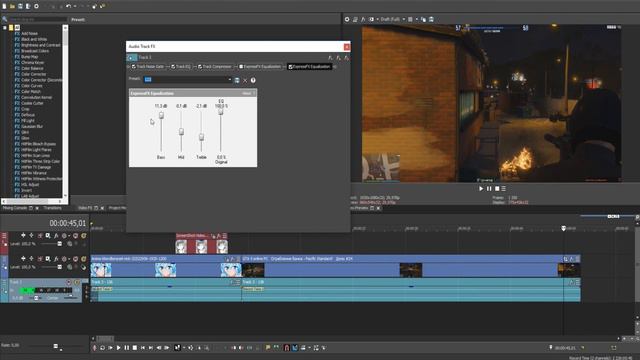Click the About link in ExpressFX Equalization
Viewport: 640px width, 360px height.
247,93
